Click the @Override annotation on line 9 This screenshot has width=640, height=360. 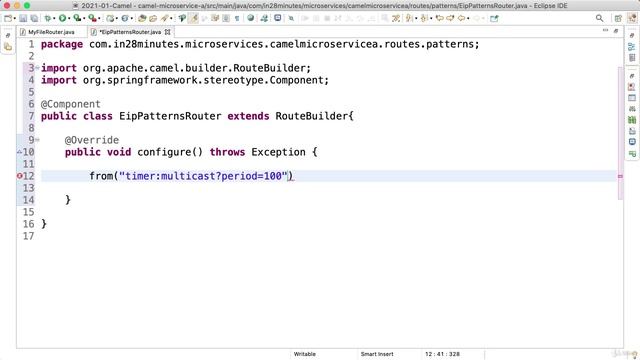coord(92,140)
